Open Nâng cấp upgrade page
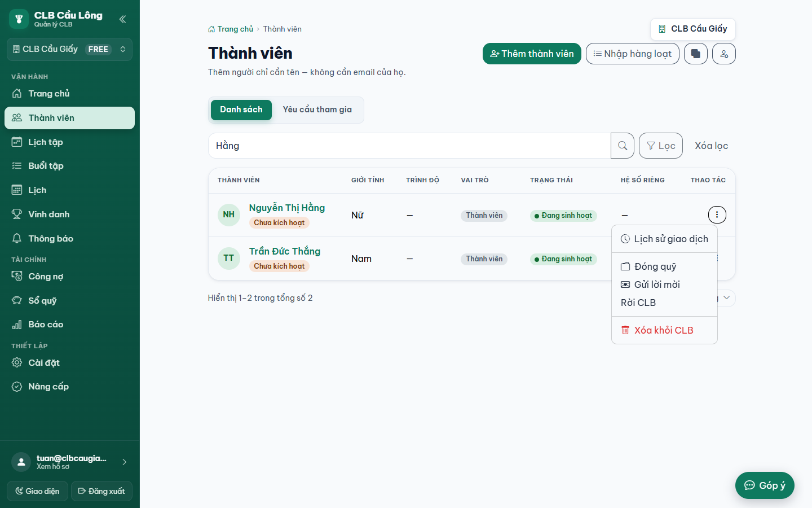This screenshot has width=812, height=508. (x=69, y=387)
